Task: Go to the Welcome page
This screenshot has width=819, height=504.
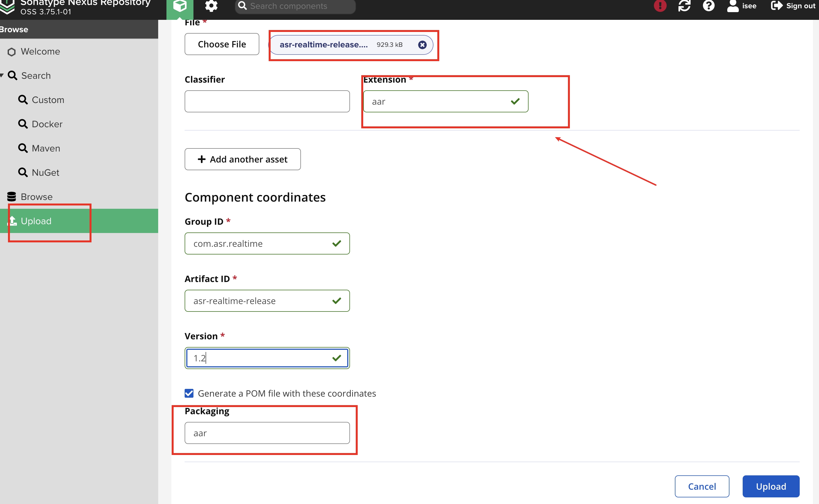Action: pyautogui.click(x=40, y=51)
